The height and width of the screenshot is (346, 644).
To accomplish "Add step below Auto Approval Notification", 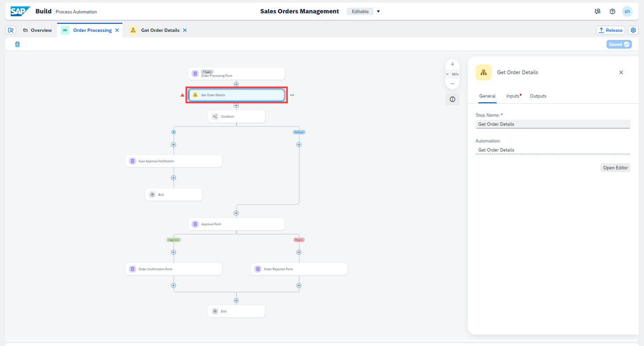I will [174, 178].
